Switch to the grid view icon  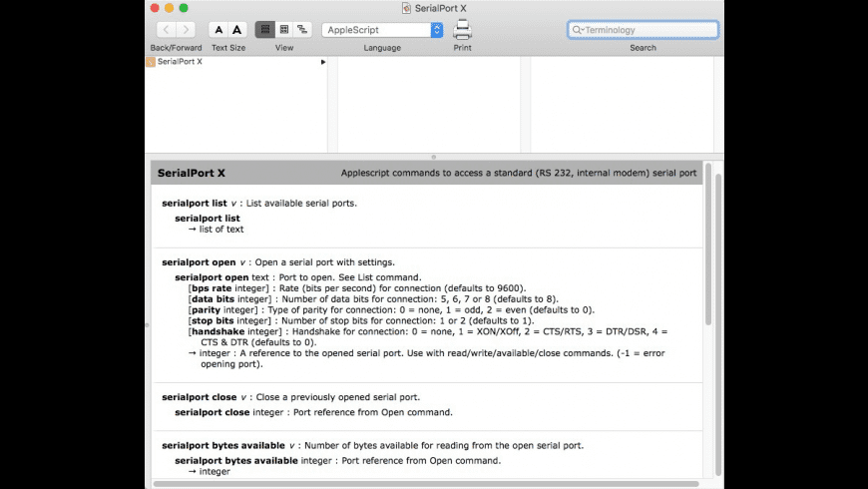(284, 29)
